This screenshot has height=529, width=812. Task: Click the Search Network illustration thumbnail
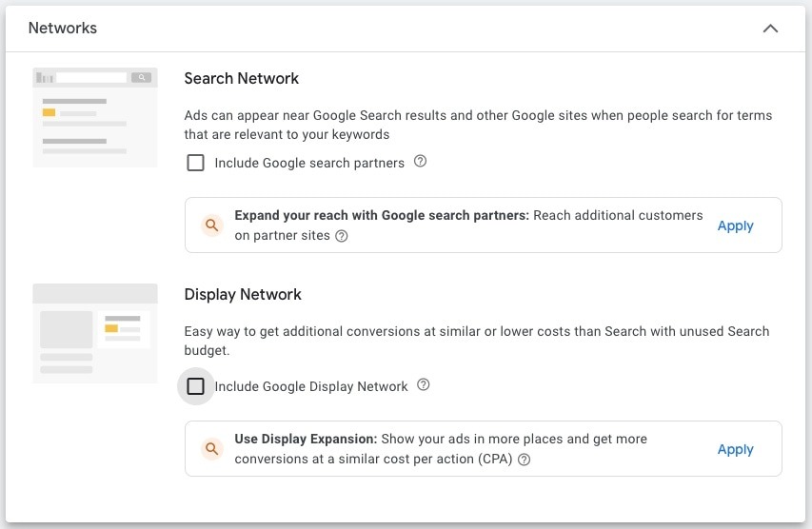click(95, 117)
